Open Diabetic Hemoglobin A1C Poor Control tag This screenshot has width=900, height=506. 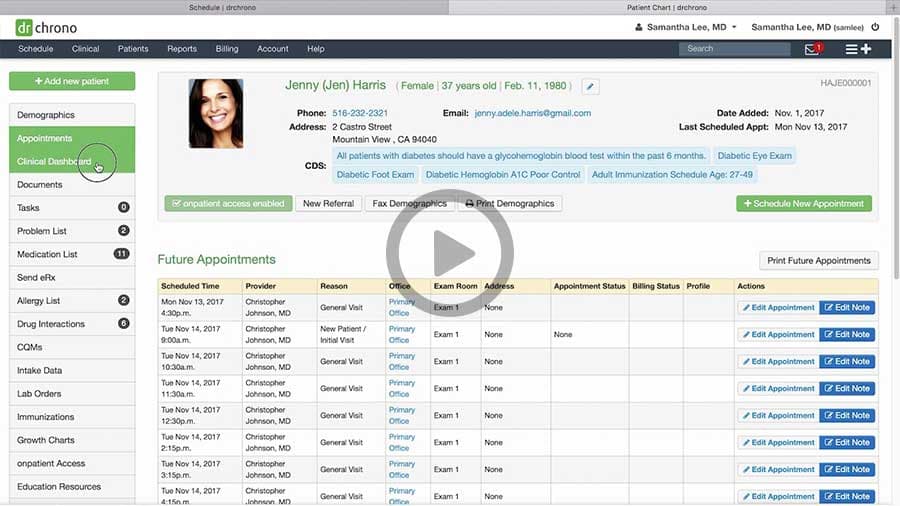click(x=503, y=174)
